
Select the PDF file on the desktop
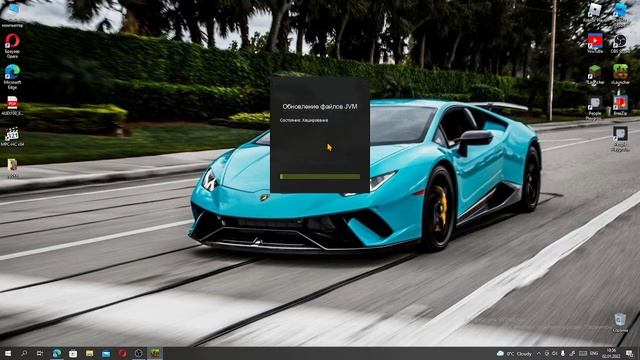(12, 105)
